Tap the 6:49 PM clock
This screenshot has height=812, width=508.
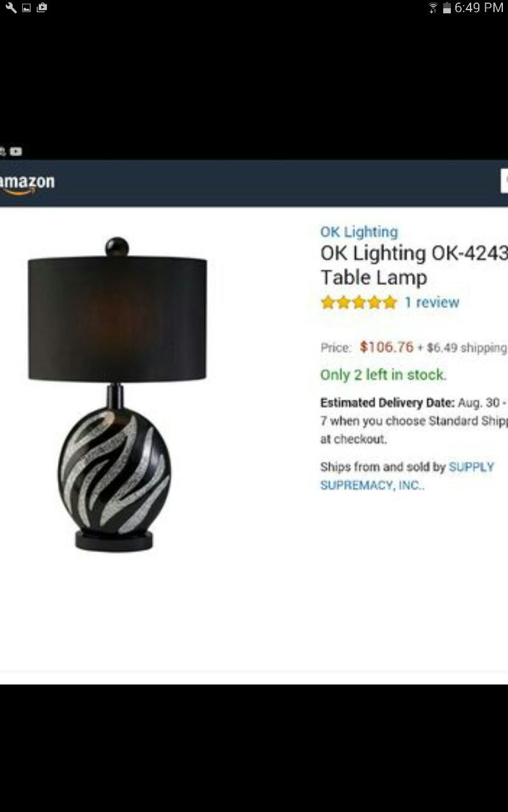[x=479, y=8]
